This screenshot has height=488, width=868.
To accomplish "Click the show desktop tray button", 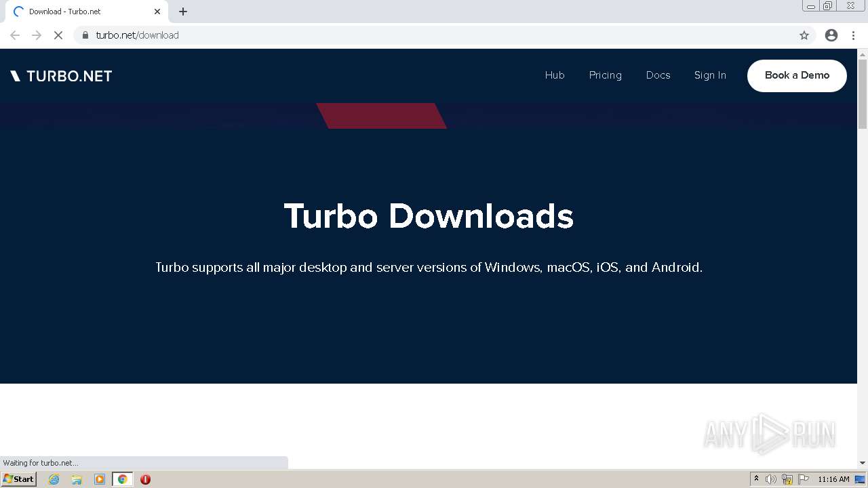I will [x=860, y=479].
